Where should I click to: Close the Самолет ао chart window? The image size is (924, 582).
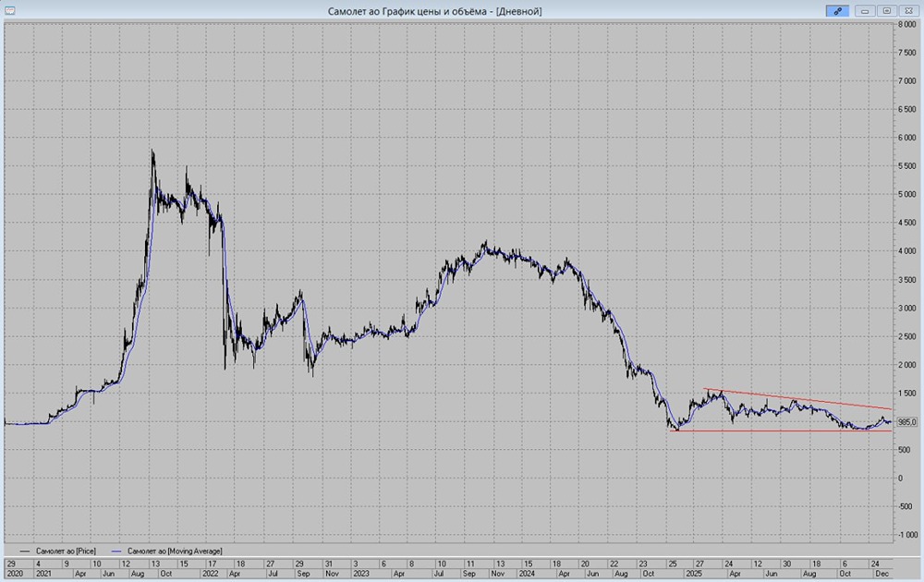point(908,10)
